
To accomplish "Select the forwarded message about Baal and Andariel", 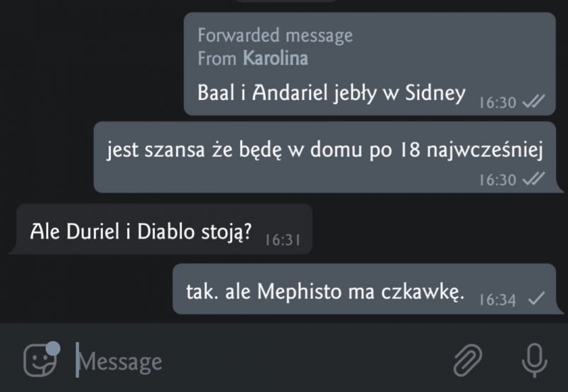I will click(369, 64).
